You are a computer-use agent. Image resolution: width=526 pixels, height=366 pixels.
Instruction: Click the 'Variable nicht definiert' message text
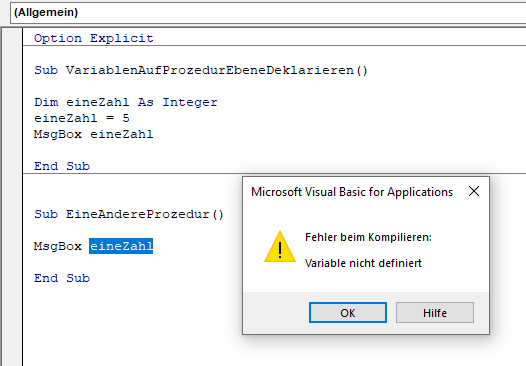click(x=363, y=263)
